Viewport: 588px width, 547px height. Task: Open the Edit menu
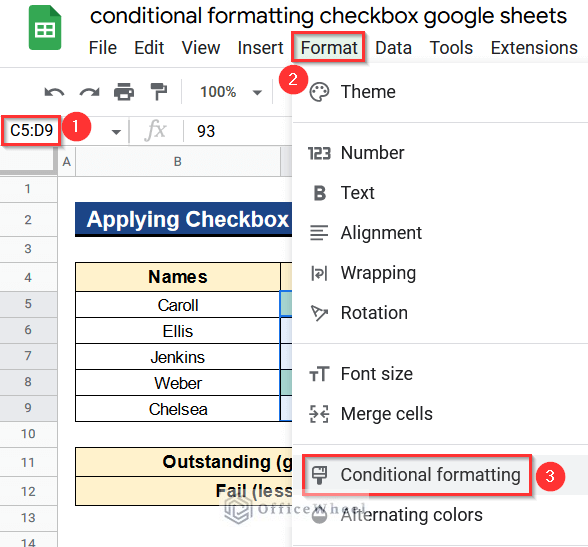click(149, 48)
